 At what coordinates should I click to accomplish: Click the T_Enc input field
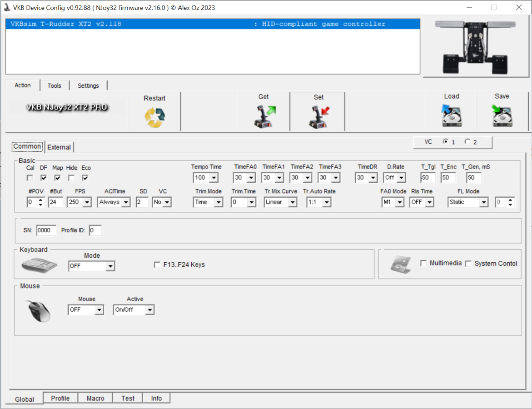point(448,178)
